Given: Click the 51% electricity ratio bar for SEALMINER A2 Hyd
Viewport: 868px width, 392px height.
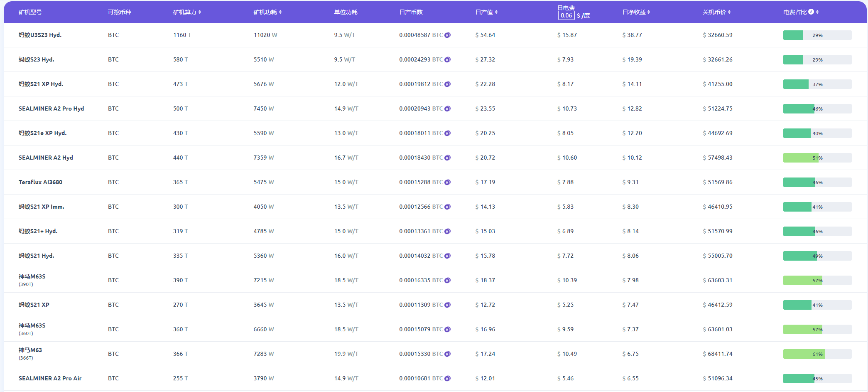Looking at the screenshot, I should point(817,158).
